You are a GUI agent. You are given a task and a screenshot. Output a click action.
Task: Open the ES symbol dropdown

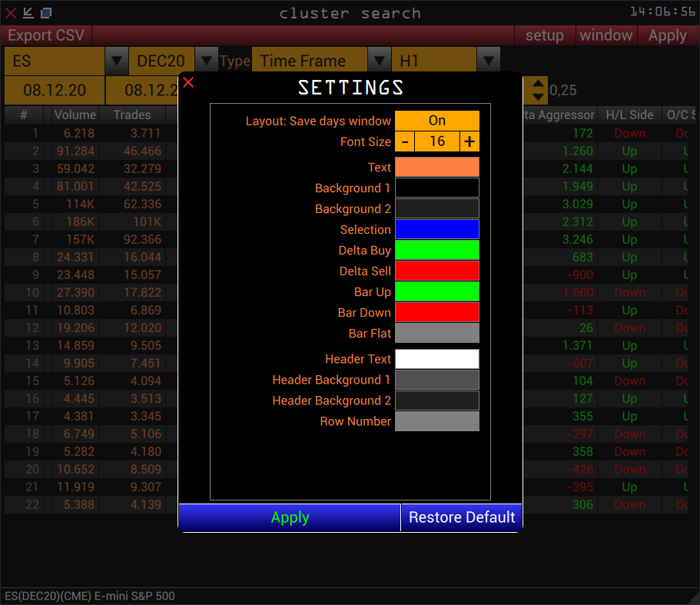pyautogui.click(x=114, y=59)
